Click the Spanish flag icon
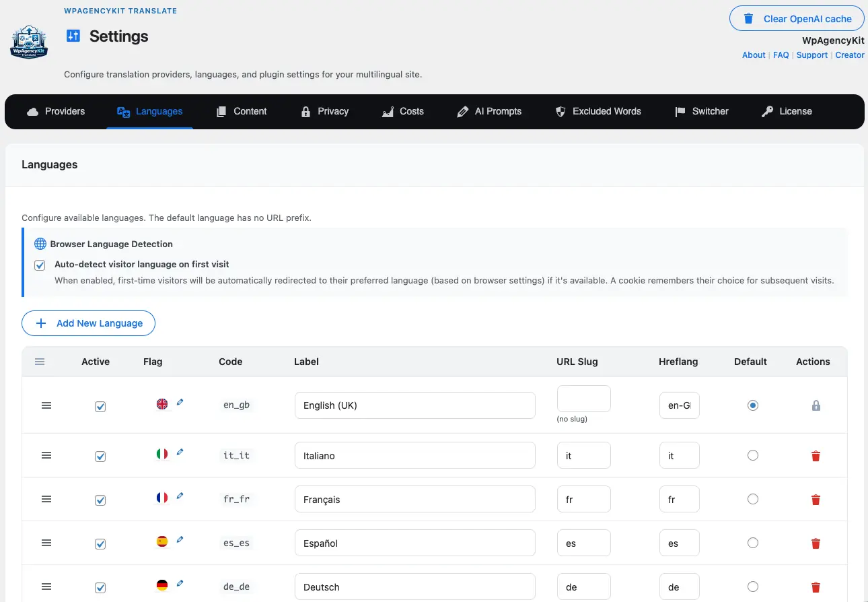868x602 pixels. pyautogui.click(x=162, y=541)
